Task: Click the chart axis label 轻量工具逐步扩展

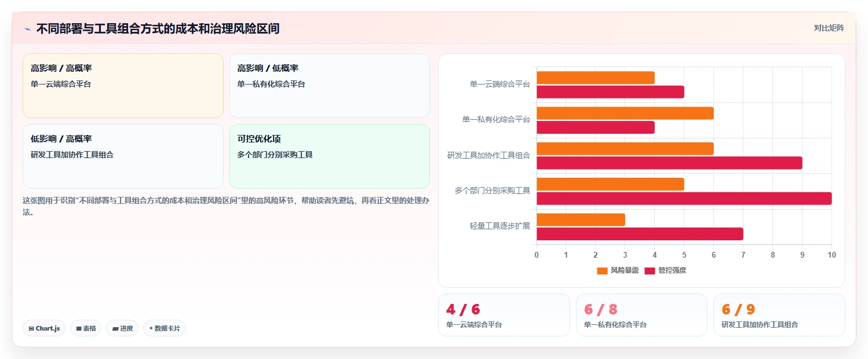Action: [x=500, y=226]
